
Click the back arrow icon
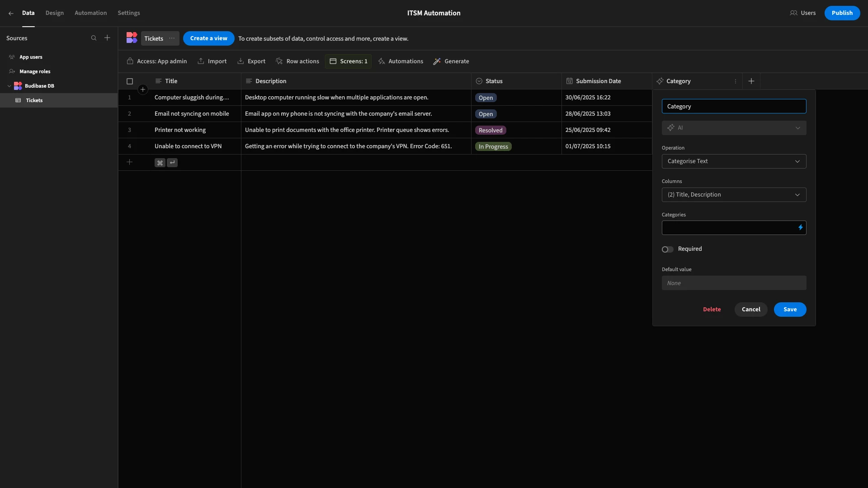click(11, 13)
